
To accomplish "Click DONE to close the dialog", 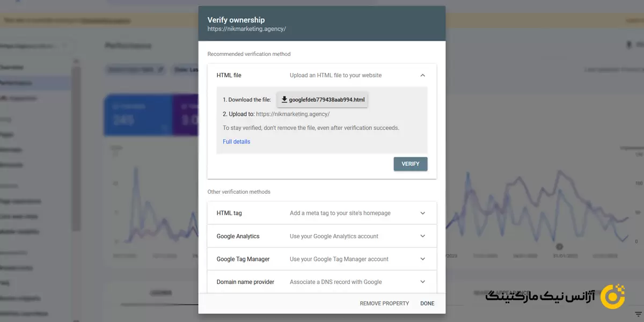I will pos(427,304).
